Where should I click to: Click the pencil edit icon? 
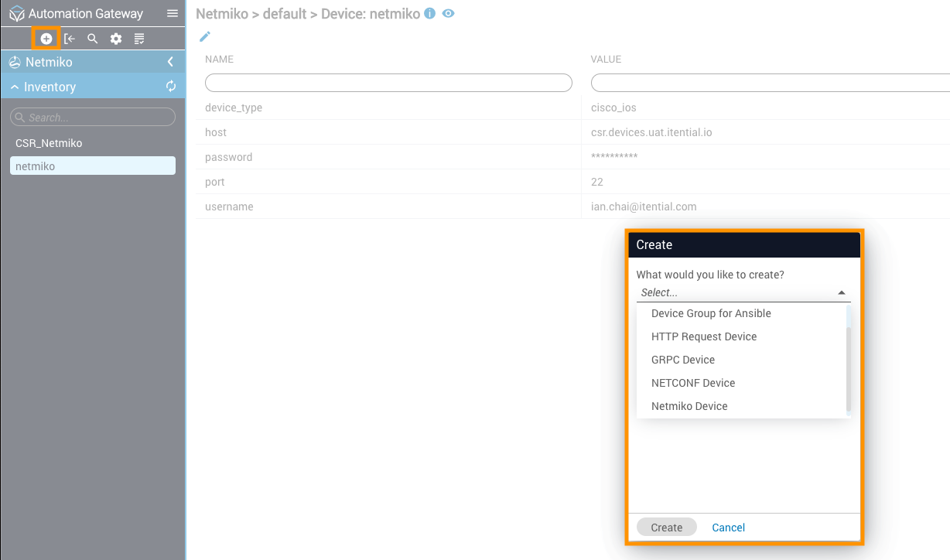coord(205,36)
